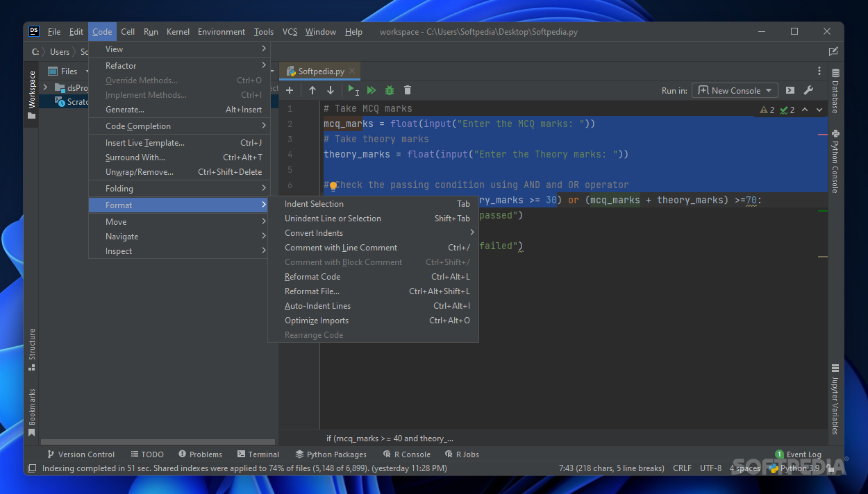Add a new cell with plus icon

pyautogui.click(x=290, y=90)
